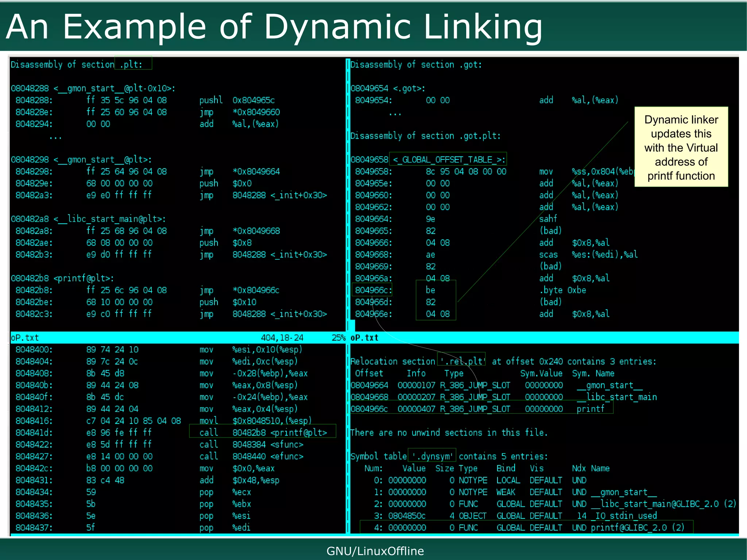
Task: Click the slide title 'An Example of Dynamic Linking'
Action: [274, 27]
